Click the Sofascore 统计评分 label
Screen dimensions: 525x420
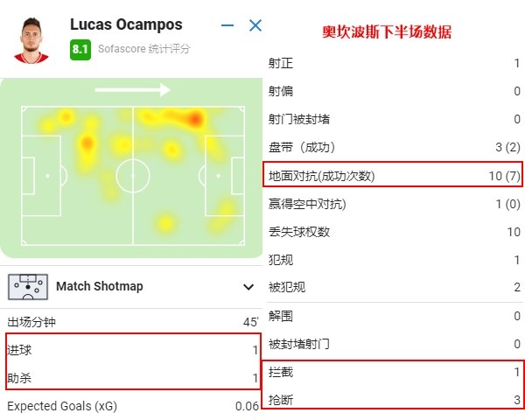tap(143, 49)
